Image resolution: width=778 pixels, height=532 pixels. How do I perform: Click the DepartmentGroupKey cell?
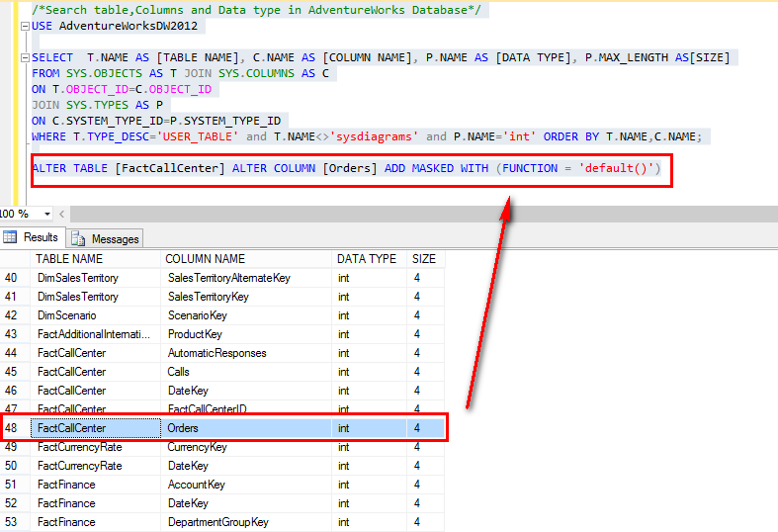[x=246, y=522]
